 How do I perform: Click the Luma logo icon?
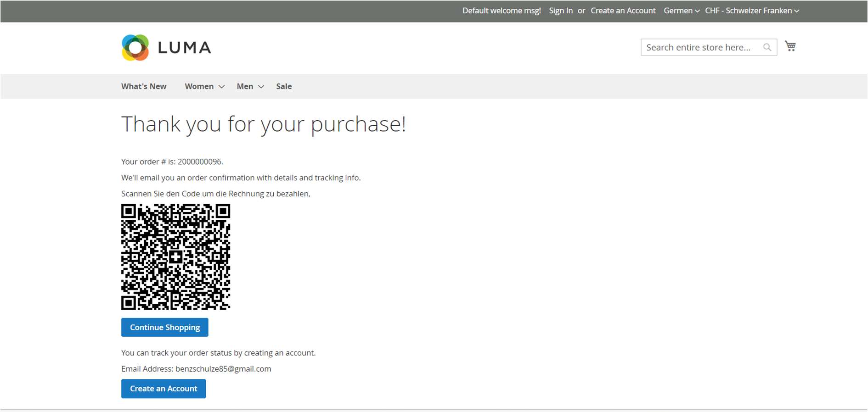click(135, 47)
